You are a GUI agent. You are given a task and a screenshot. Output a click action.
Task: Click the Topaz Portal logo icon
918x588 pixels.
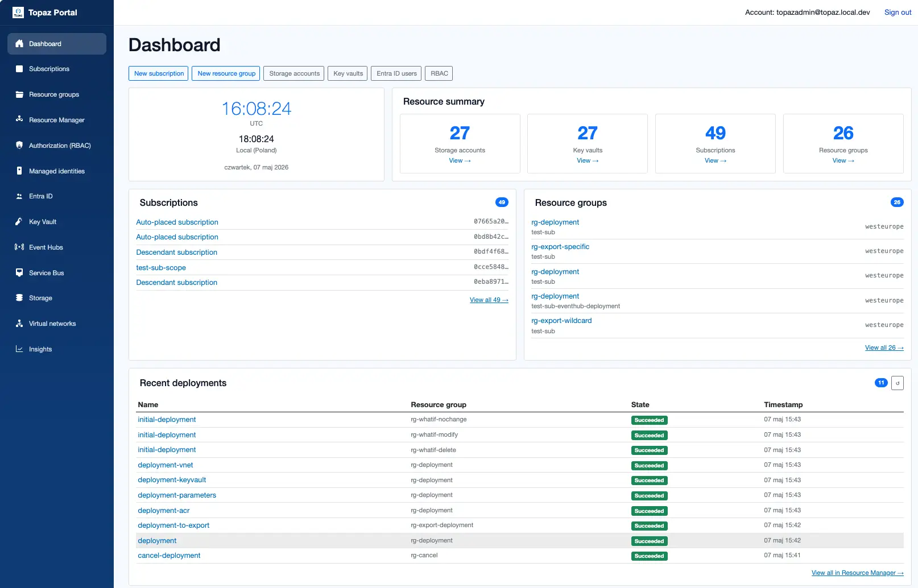pos(18,13)
